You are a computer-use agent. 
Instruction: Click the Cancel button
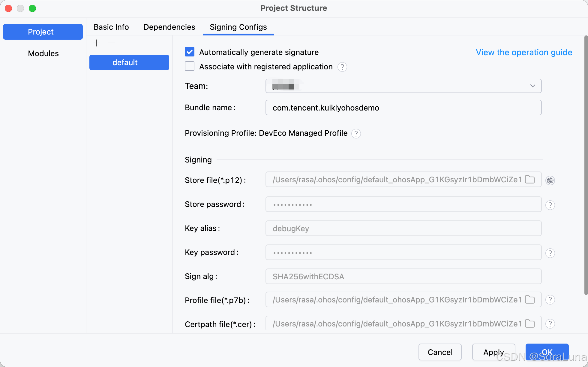pos(440,352)
